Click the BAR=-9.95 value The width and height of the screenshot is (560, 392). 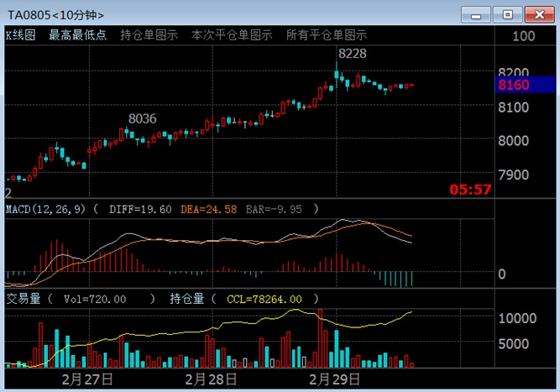point(274,209)
